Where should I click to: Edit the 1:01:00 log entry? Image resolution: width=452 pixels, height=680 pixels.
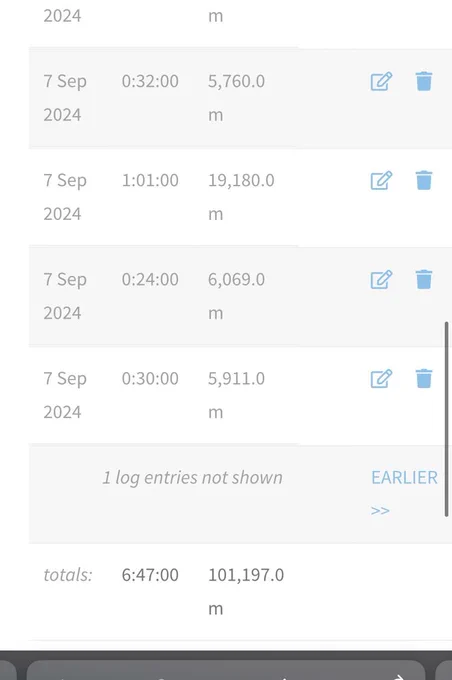[381, 180]
